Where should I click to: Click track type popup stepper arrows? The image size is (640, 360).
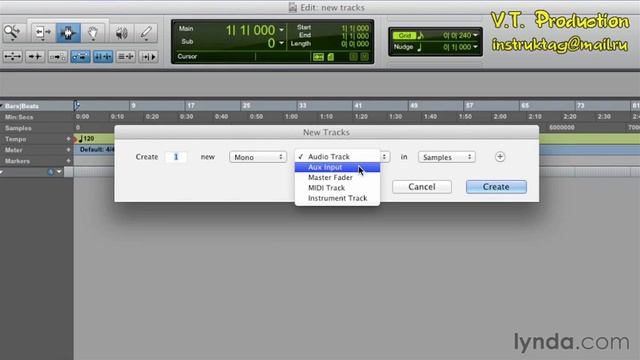click(x=384, y=157)
